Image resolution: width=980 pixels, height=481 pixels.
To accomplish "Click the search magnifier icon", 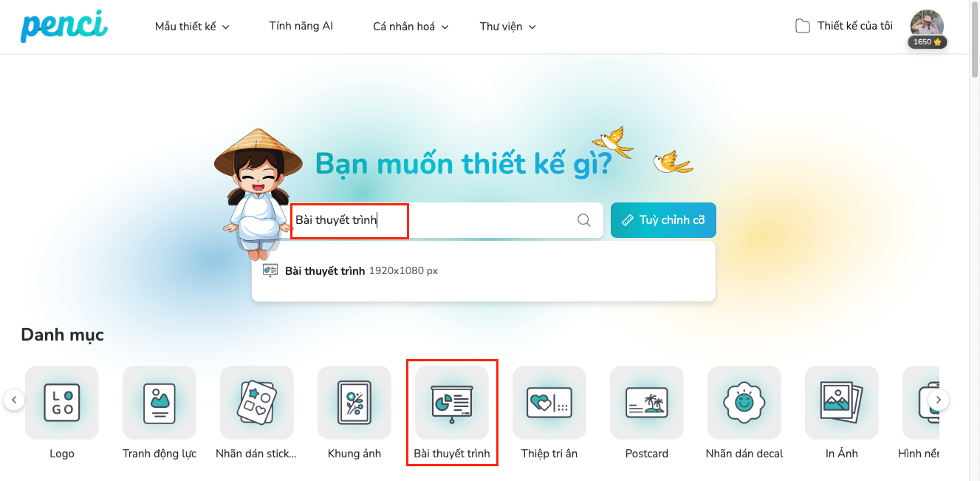I will (584, 220).
